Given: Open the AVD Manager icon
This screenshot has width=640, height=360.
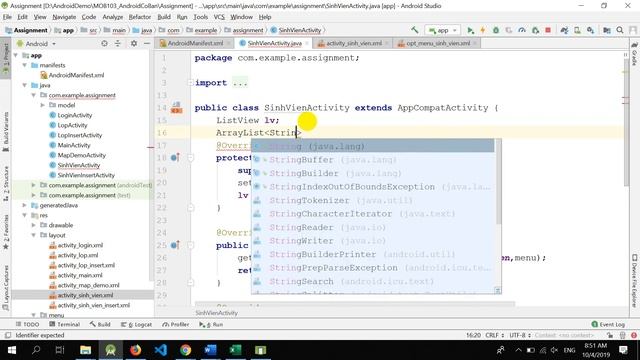Looking at the screenshot, I should 577,30.
